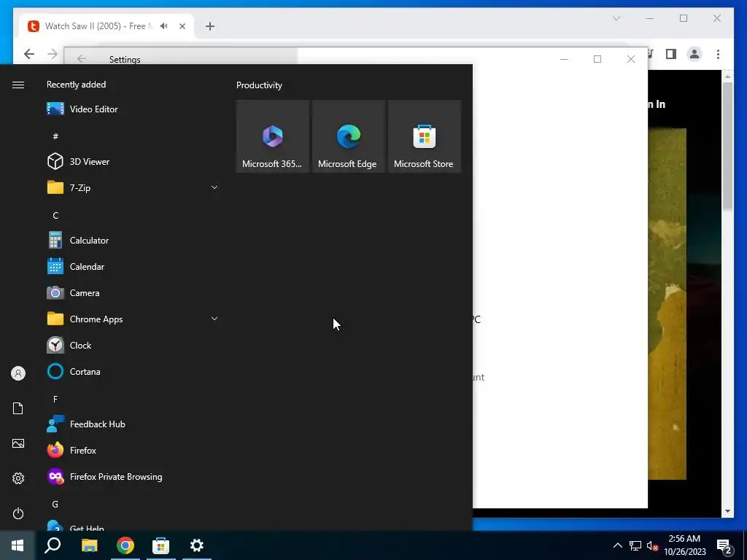Open Calendar app
This screenshot has height=560, width=747.
point(131,267)
